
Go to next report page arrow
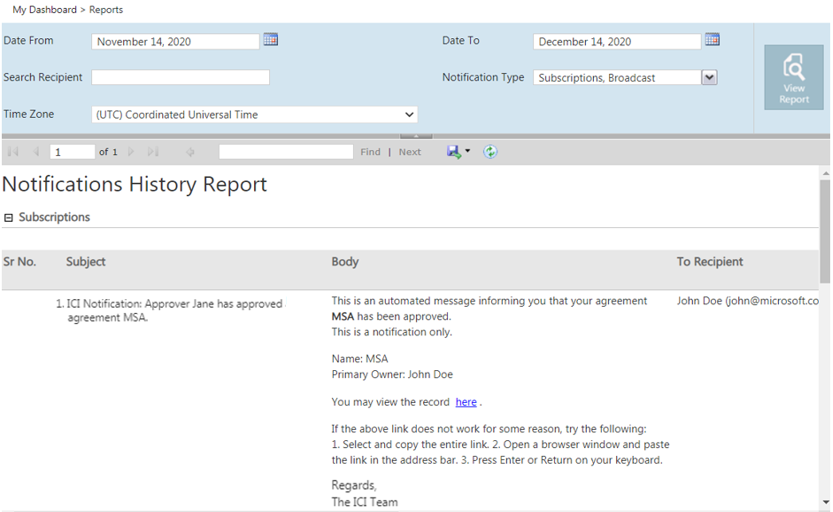[131, 152]
